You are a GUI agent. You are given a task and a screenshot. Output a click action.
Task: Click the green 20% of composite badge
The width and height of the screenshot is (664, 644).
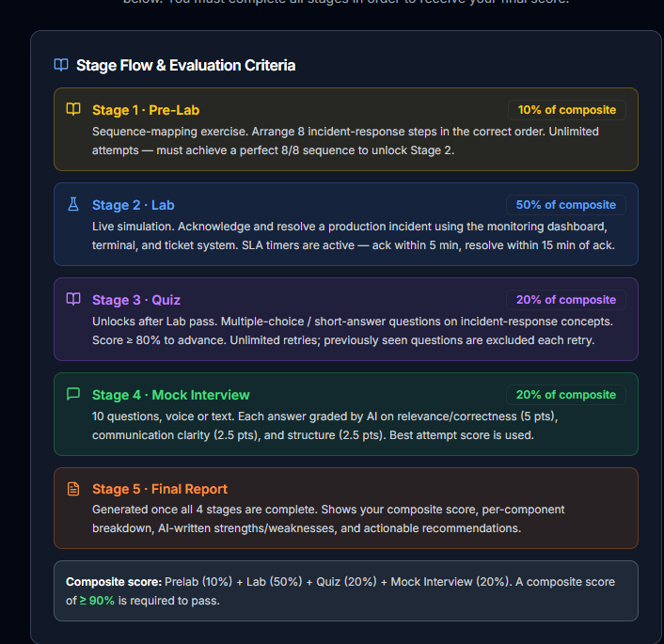pos(566,395)
